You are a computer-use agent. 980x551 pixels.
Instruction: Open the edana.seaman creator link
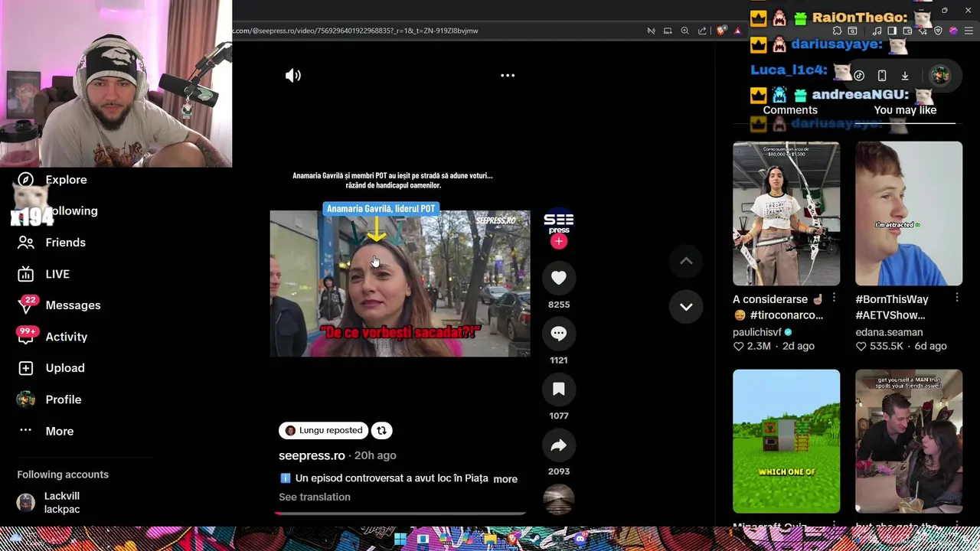pos(889,332)
